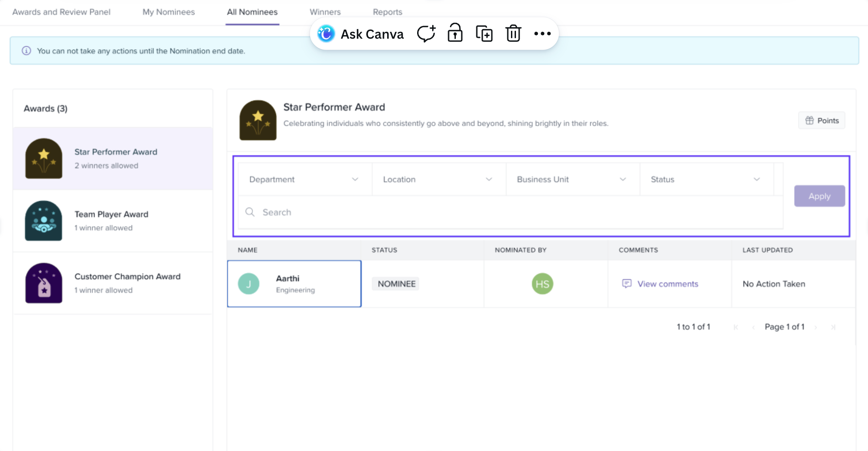Click the info icon in the notice banner
Image resolution: width=868 pixels, height=451 pixels.
pos(26,51)
